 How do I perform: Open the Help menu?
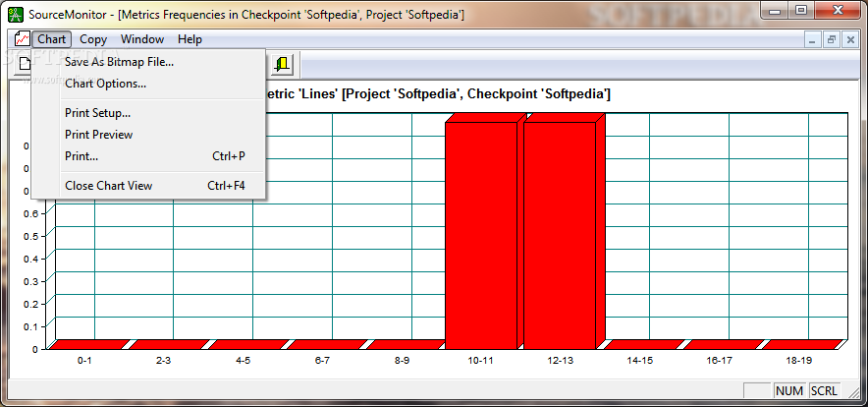point(190,39)
